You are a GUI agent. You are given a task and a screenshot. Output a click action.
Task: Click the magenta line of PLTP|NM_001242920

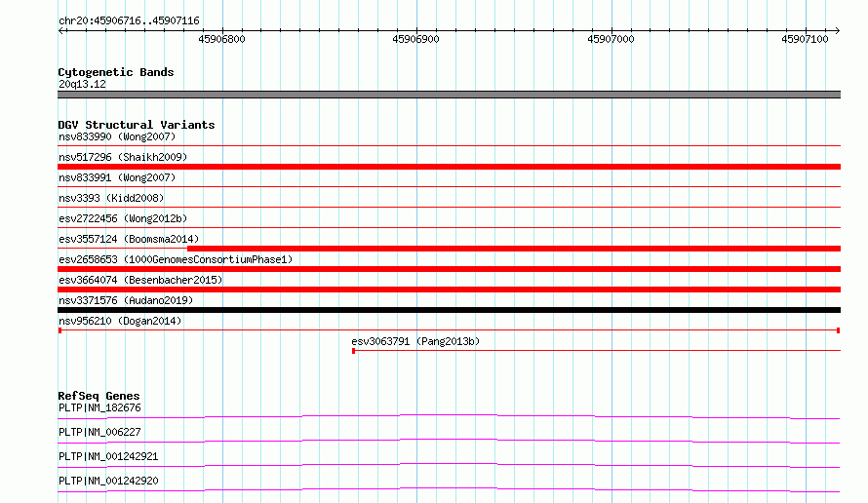click(449, 489)
